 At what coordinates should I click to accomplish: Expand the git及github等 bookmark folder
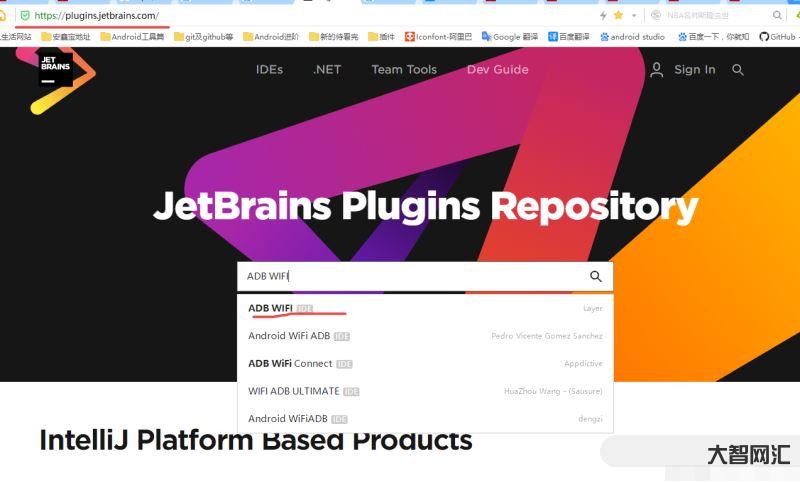[x=203, y=37]
